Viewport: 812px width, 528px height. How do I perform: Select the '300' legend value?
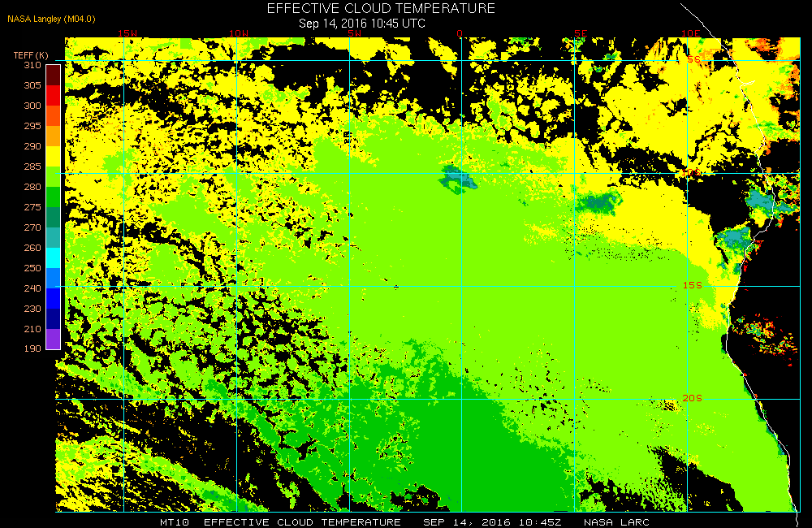32,105
